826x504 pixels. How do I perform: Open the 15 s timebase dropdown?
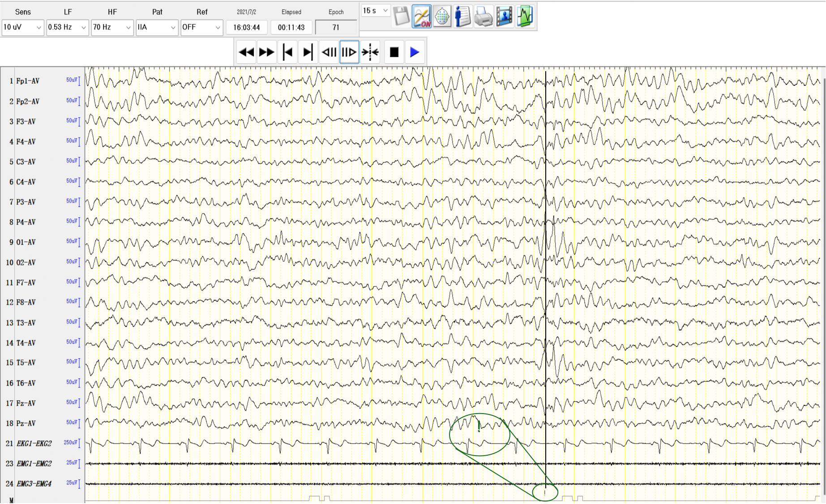[375, 10]
